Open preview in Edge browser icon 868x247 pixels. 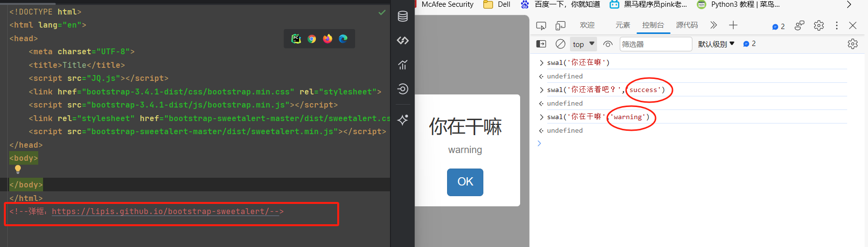click(x=343, y=39)
